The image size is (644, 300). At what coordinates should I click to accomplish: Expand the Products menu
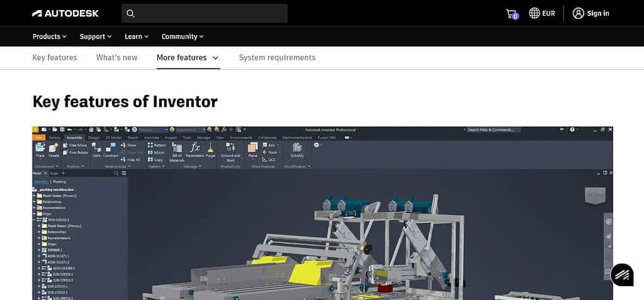(x=49, y=36)
